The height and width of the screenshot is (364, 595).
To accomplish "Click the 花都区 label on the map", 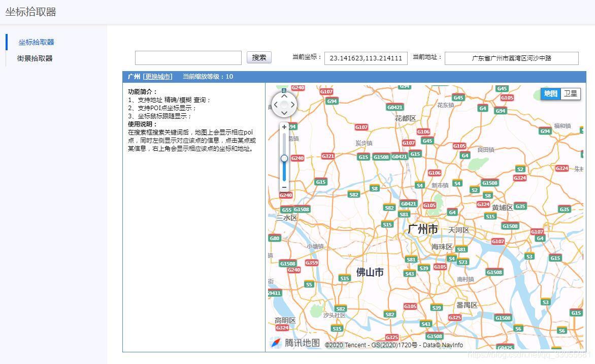I will click(405, 118).
